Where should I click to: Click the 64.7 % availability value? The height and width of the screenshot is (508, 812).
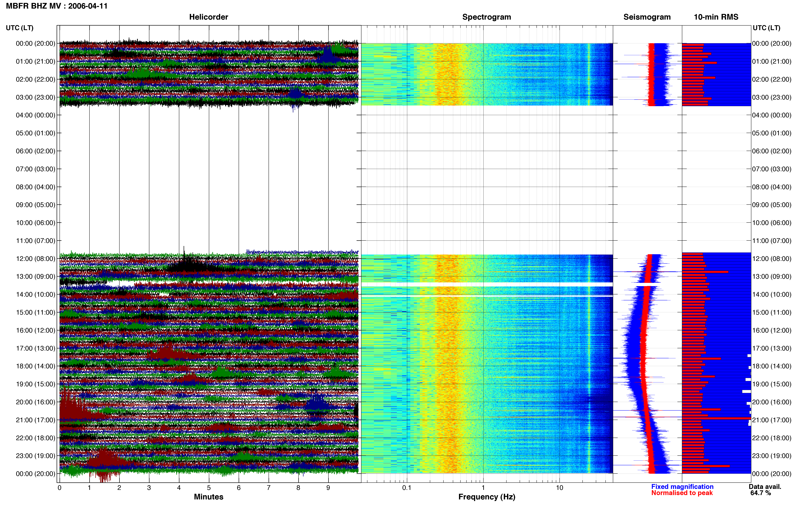point(761,493)
